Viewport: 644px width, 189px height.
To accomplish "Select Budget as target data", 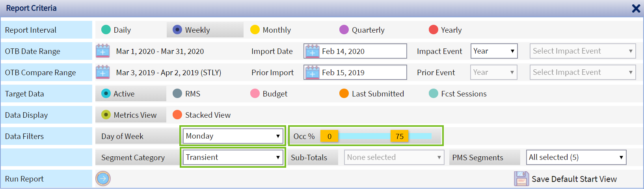I will (x=255, y=94).
